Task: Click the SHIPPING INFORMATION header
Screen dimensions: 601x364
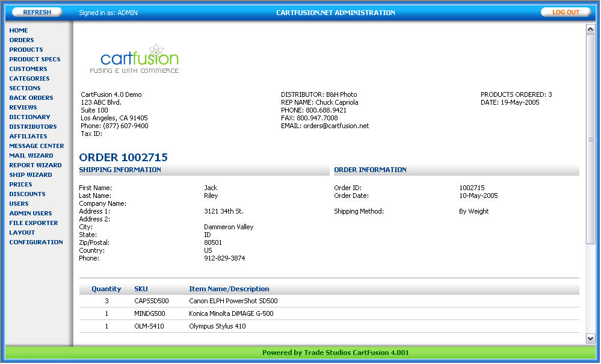Action: tap(120, 170)
